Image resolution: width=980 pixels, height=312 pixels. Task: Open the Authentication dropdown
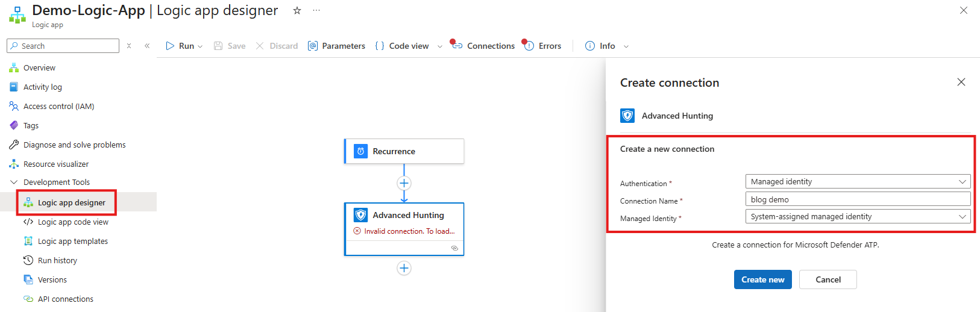coord(857,182)
